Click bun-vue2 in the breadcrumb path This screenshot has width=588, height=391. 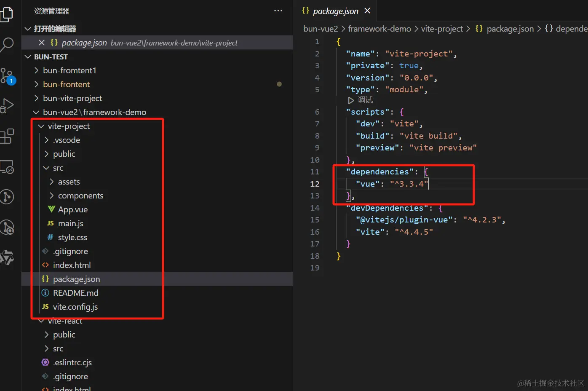[321, 29]
